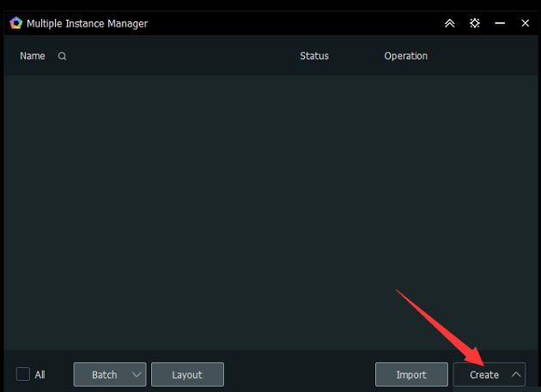Open the Create options chevron

click(515, 375)
